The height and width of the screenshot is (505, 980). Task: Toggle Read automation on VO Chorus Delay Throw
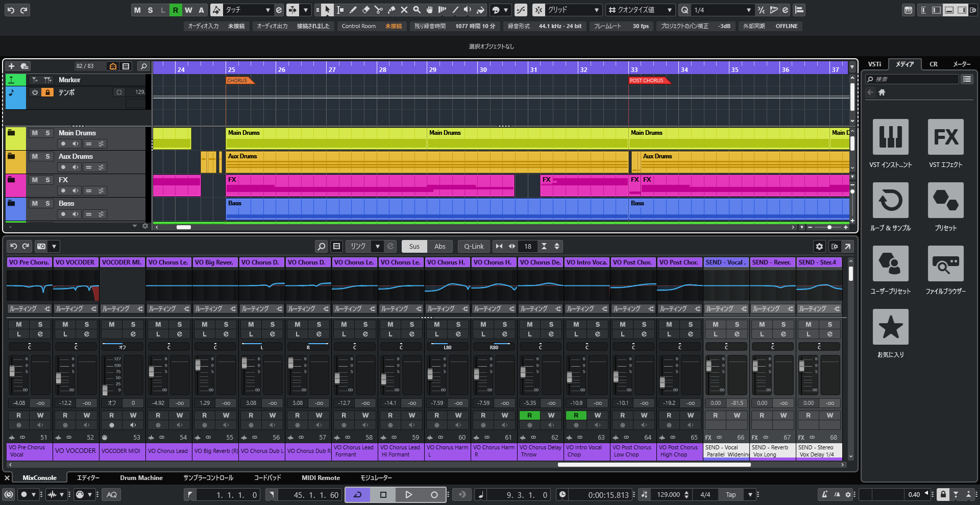pyautogui.click(x=529, y=415)
